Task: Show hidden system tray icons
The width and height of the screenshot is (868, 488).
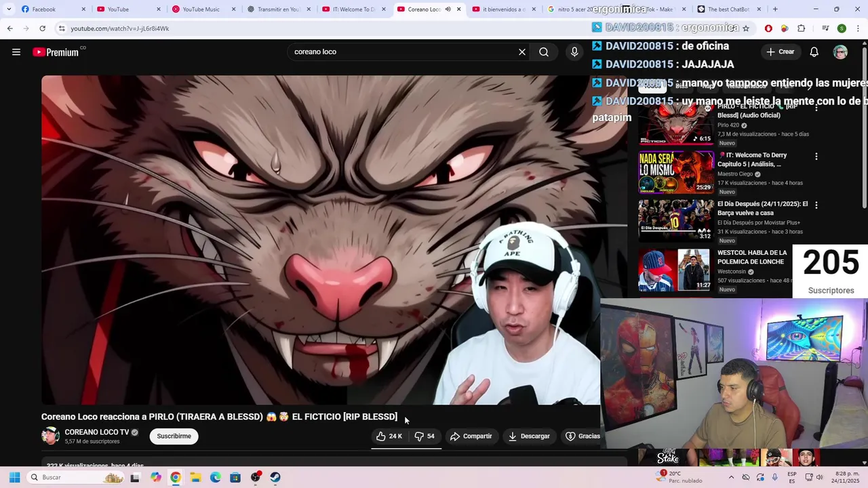Action: coord(731,477)
